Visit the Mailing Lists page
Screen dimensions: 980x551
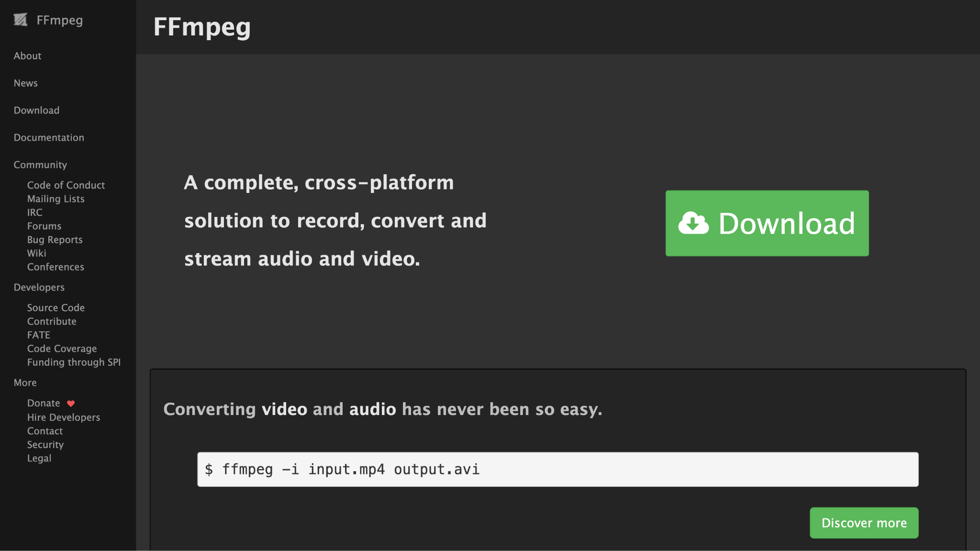56,199
